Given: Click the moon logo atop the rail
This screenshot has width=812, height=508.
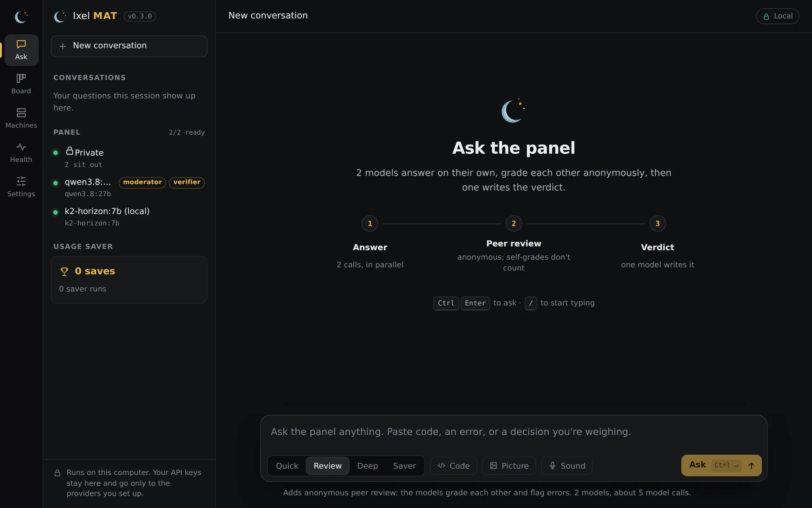Looking at the screenshot, I should tap(21, 17).
